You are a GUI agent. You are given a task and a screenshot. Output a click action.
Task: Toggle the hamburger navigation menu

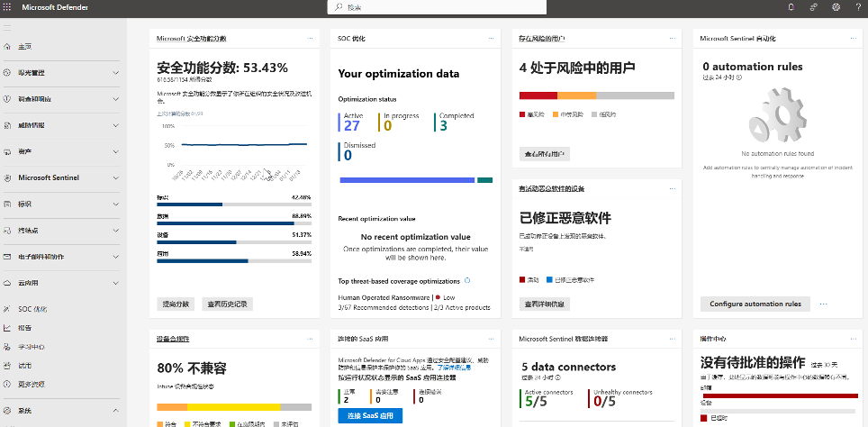pyautogui.click(x=7, y=28)
